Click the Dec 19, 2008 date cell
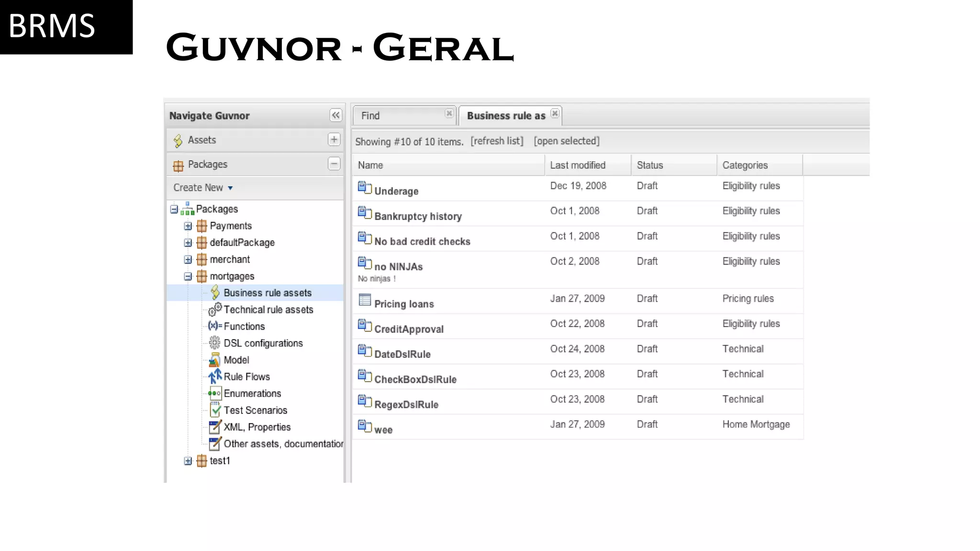This screenshot has width=980, height=551. pyautogui.click(x=578, y=186)
